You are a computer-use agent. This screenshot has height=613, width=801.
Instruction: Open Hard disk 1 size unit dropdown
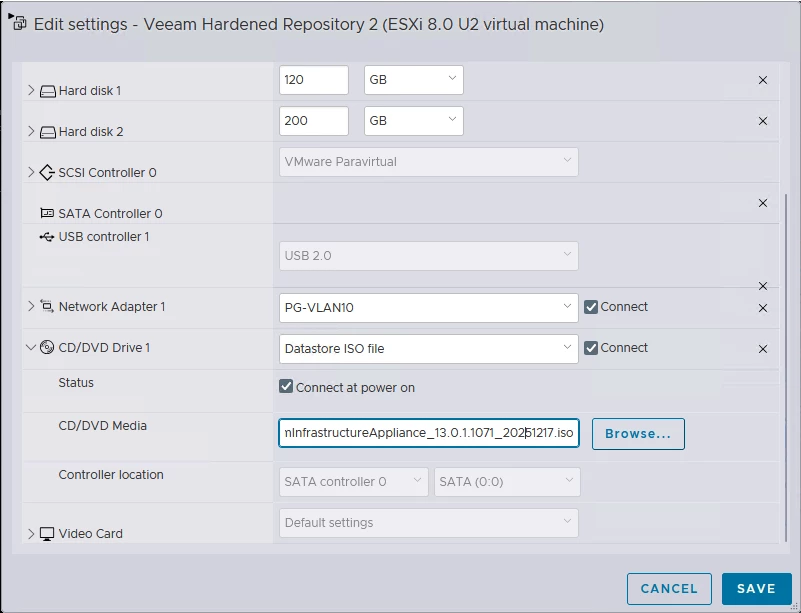pos(414,80)
